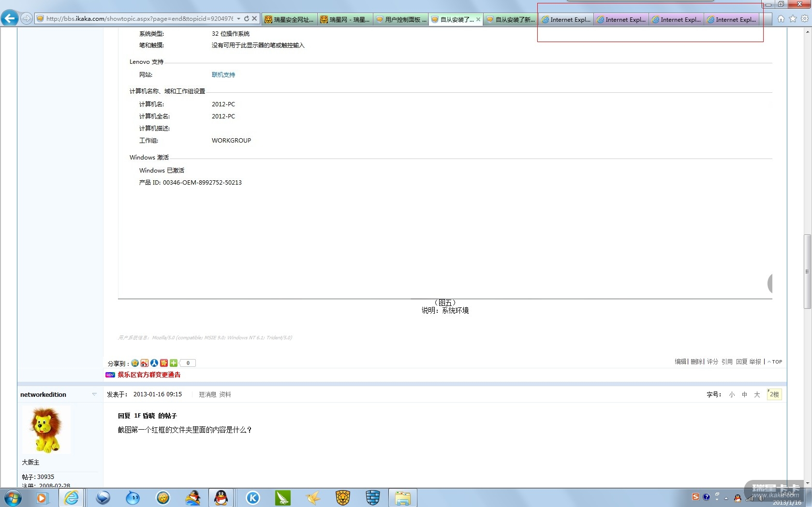Share post to Sina Weibo icon
Image resolution: width=812 pixels, height=507 pixels.
pos(145,363)
